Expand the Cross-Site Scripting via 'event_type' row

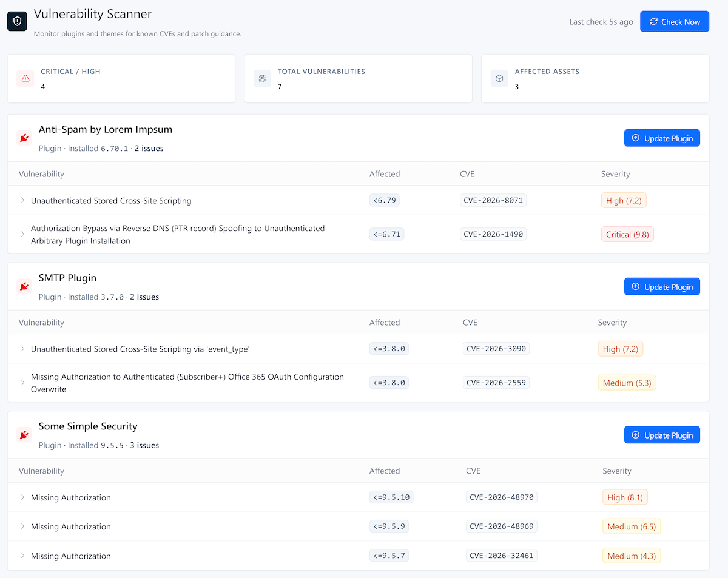pos(22,349)
